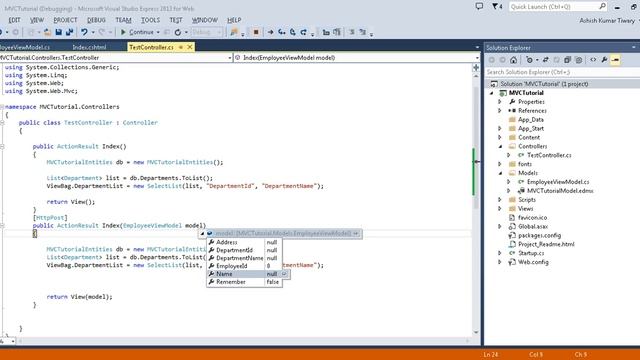Select Web.config file
Viewport: 640px width, 360px height.
point(533,262)
